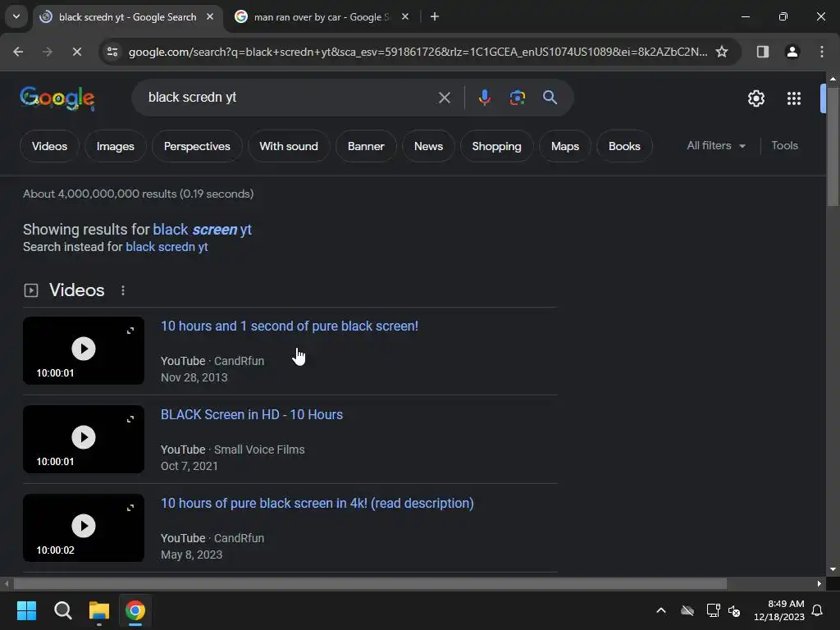Open Google apps grid
Viewport: 840px width, 630px height.
(793, 98)
